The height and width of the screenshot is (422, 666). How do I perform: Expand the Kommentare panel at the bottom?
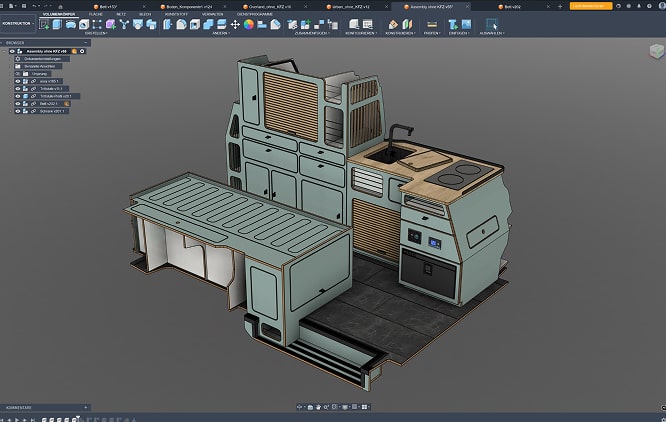[x=85, y=408]
